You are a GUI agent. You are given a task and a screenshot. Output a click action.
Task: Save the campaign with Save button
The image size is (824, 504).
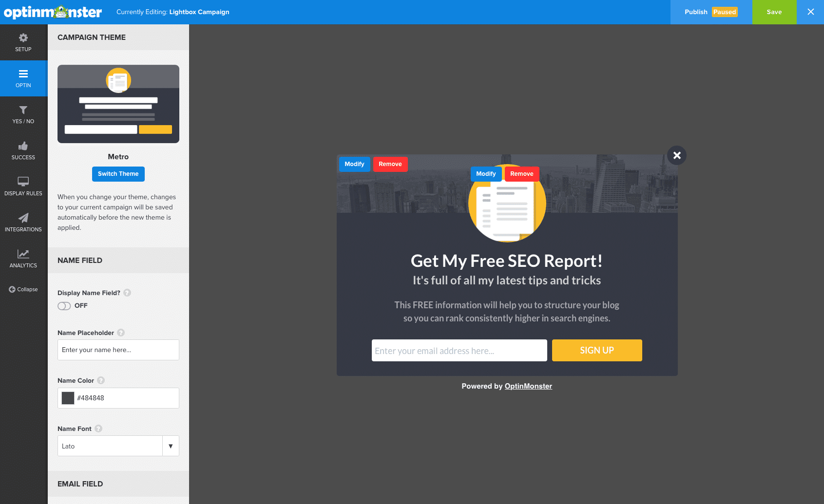[774, 12]
